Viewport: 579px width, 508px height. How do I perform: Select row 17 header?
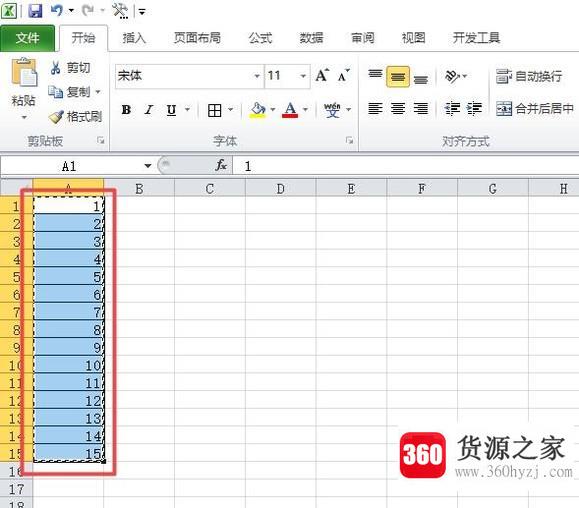pyautogui.click(x=16, y=489)
